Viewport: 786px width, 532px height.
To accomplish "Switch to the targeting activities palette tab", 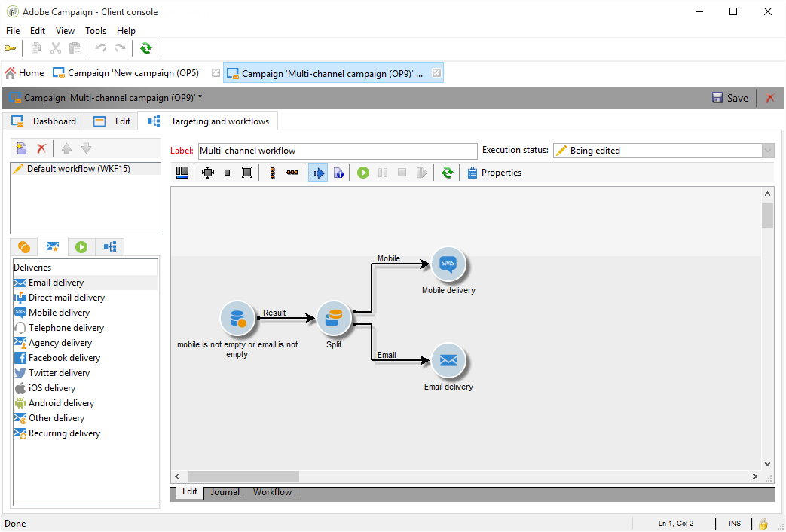I will pyautogui.click(x=23, y=247).
